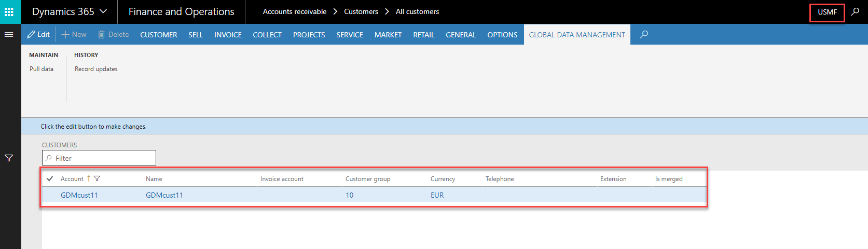
Task: Toggle select-all checkmark in grid header
Action: 50,178
